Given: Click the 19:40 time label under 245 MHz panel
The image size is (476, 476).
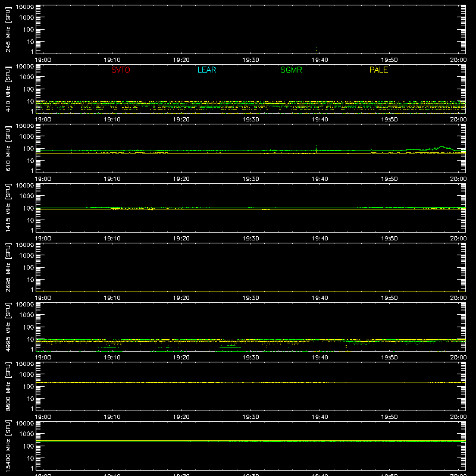Looking at the screenshot, I should pyautogui.click(x=320, y=60).
